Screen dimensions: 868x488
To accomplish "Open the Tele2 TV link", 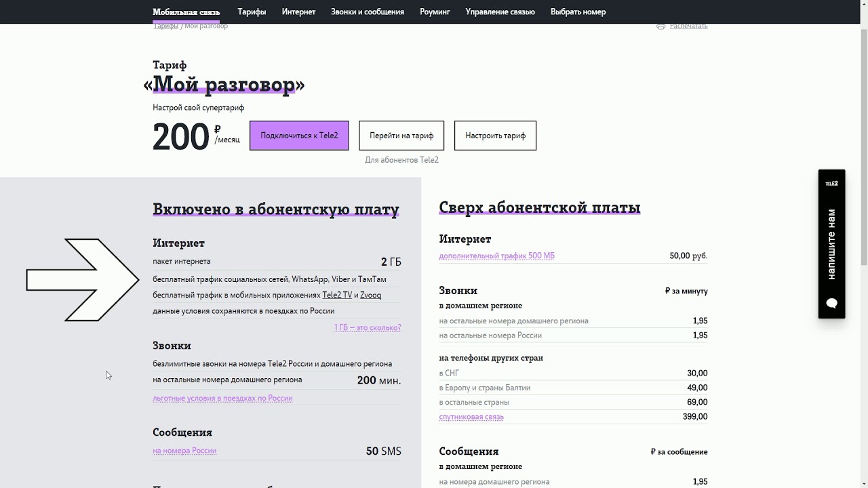I will (337, 295).
